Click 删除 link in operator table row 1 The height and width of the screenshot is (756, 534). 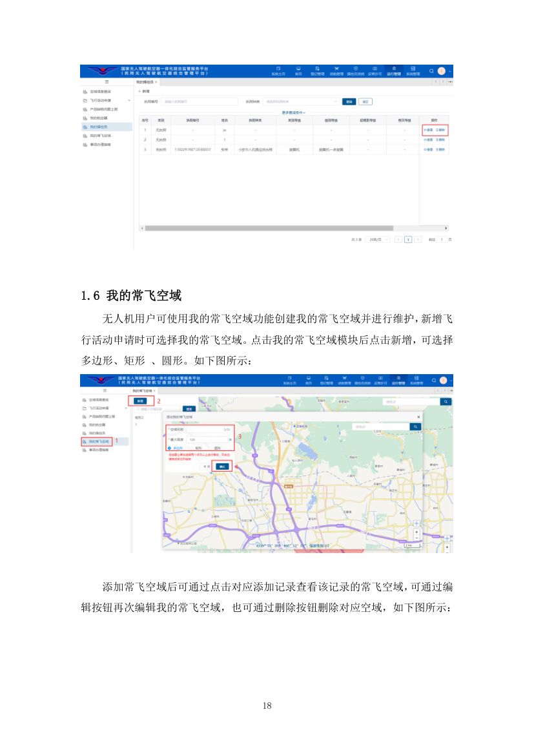[x=440, y=130]
